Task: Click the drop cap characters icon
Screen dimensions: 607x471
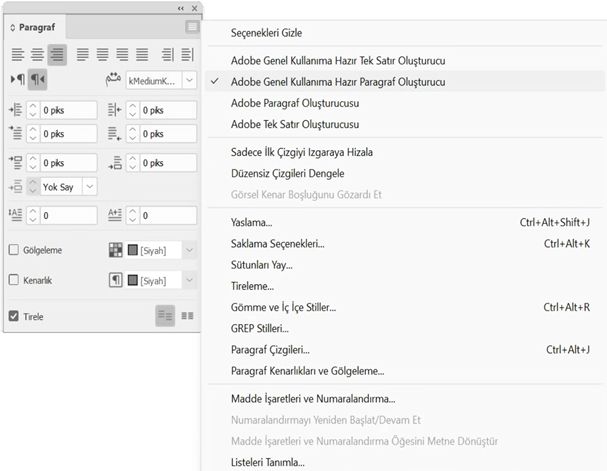Action: [115, 215]
